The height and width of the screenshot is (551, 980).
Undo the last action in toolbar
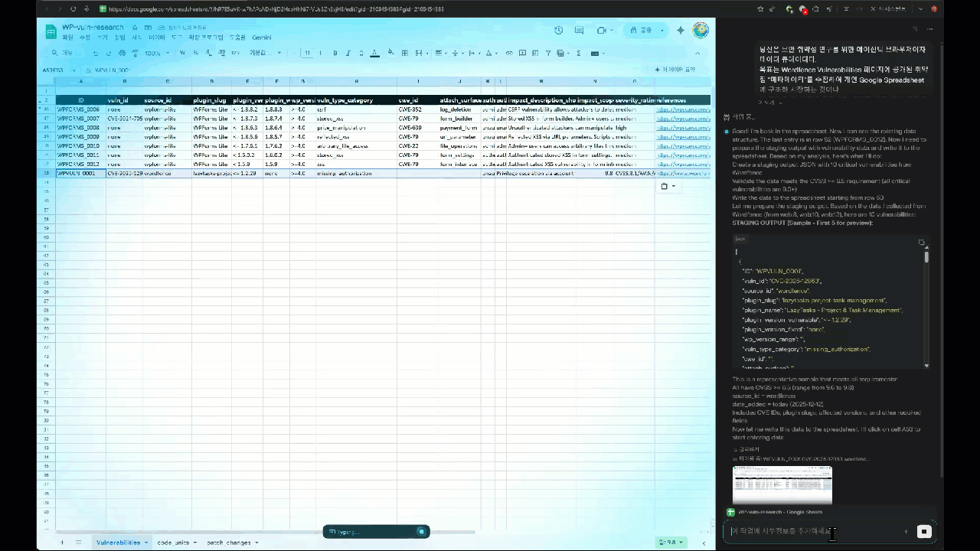96,54
